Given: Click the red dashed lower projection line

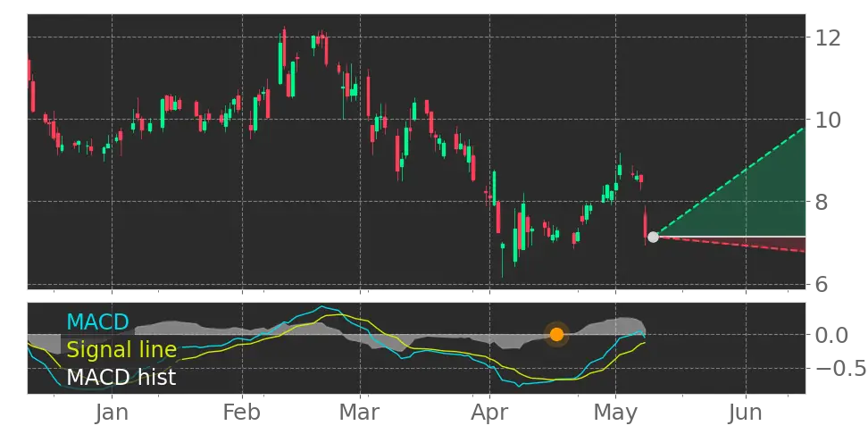Looking at the screenshot, I should tap(730, 244).
